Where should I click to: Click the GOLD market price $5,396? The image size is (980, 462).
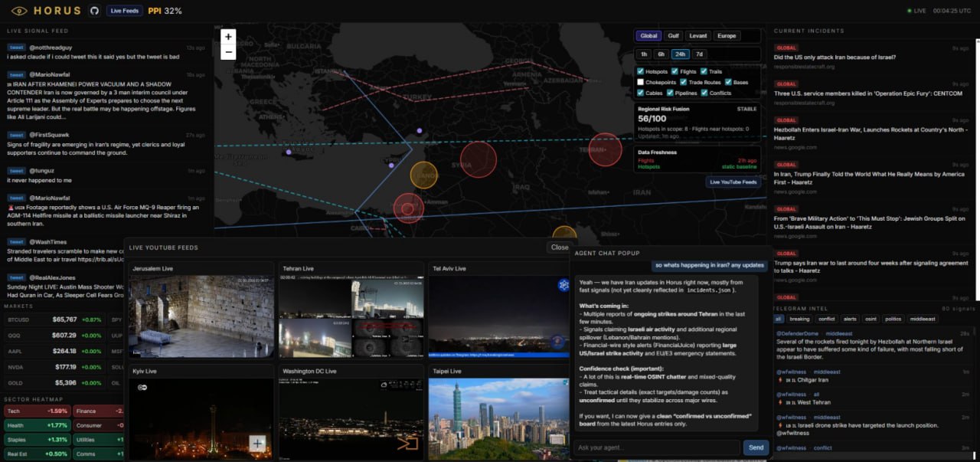tap(66, 382)
